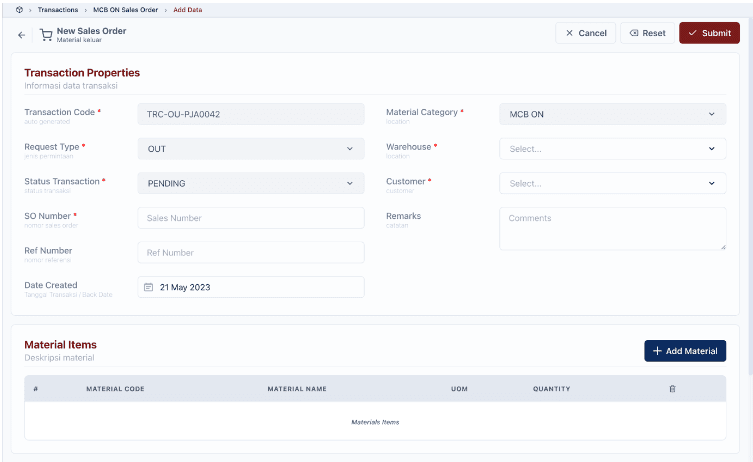This screenshot has height=462, width=753.
Task: Click the Transaction Properties heading
Action: pos(82,73)
